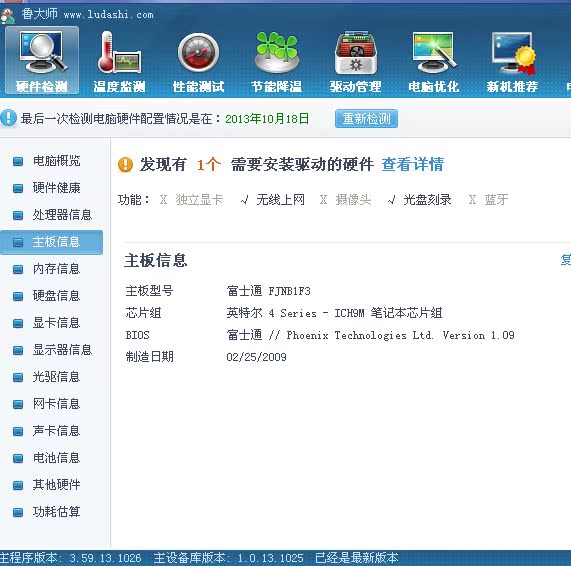This screenshot has width=571, height=566.
Task: Select 电池信息 in the sidebar
Action: (x=56, y=458)
